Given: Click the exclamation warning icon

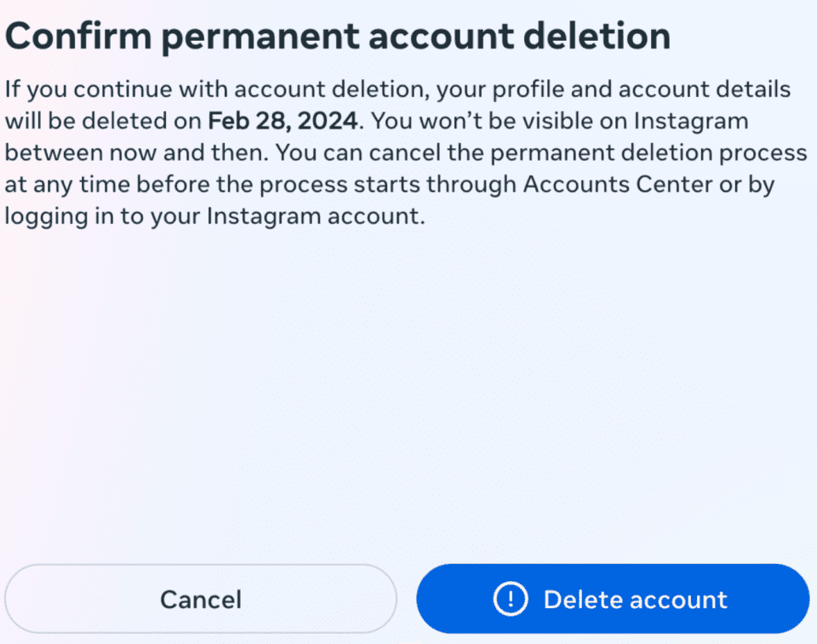Looking at the screenshot, I should pos(511,599).
